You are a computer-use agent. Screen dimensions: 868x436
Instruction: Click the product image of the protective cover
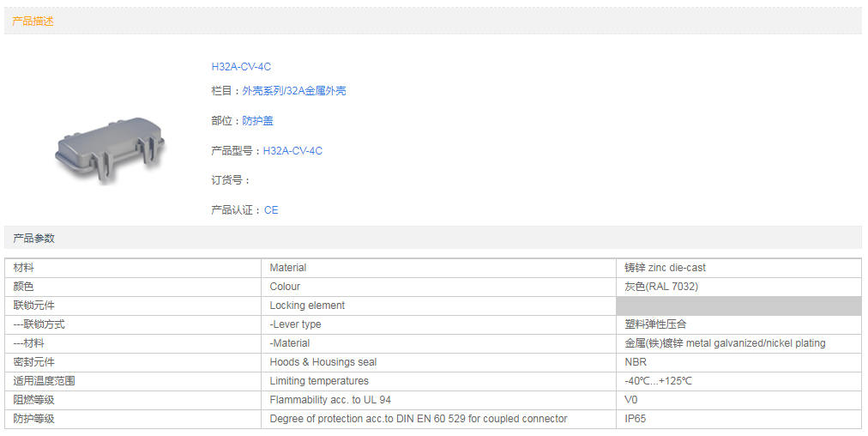tap(109, 148)
